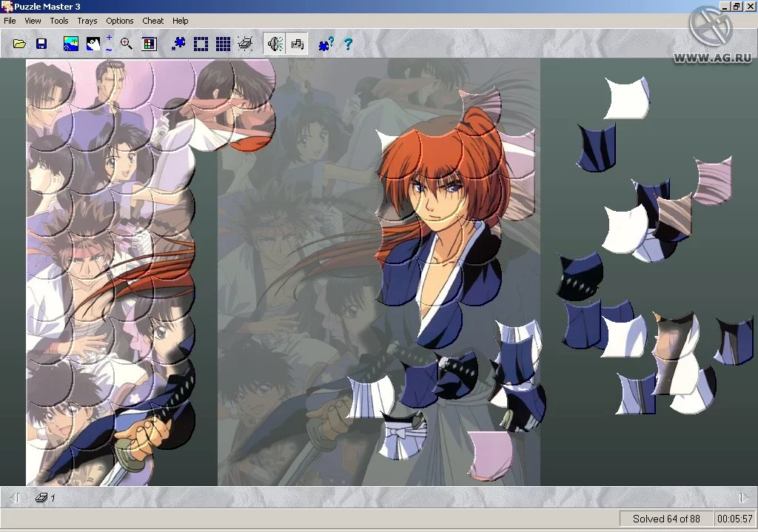The image size is (758, 532).
Task: Click the tray icon in the toolbar
Action: 245,44
